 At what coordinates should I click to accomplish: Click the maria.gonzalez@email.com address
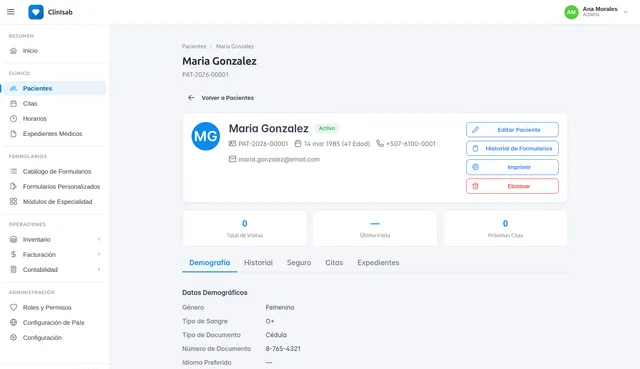[279, 159]
